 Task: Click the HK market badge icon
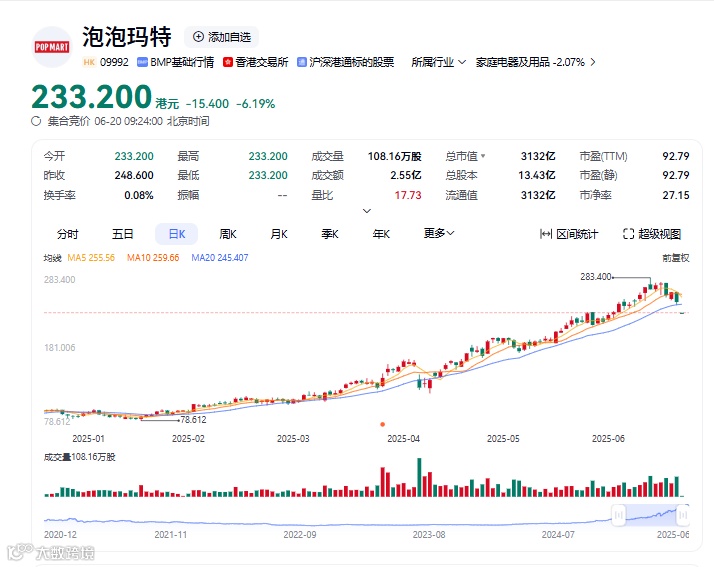point(89,62)
